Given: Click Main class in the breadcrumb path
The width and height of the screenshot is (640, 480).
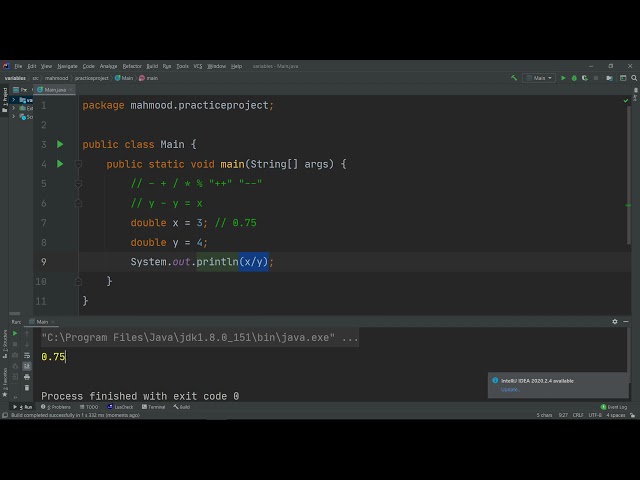Looking at the screenshot, I should pyautogui.click(x=124, y=78).
